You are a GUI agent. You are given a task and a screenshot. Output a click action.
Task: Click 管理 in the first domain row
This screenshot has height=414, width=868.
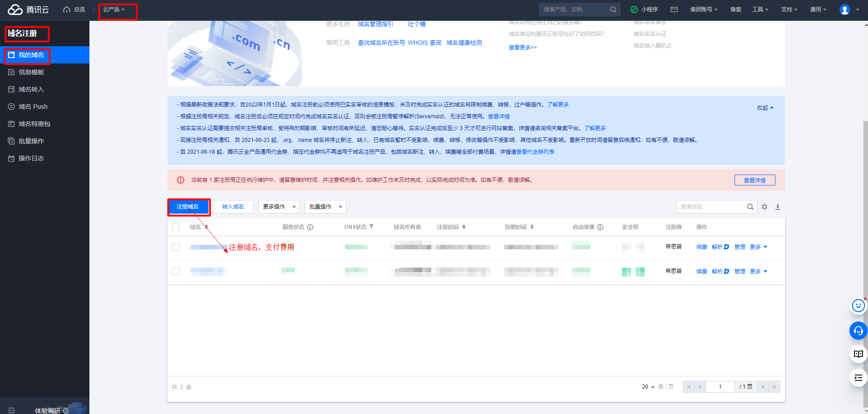pyautogui.click(x=740, y=247)
